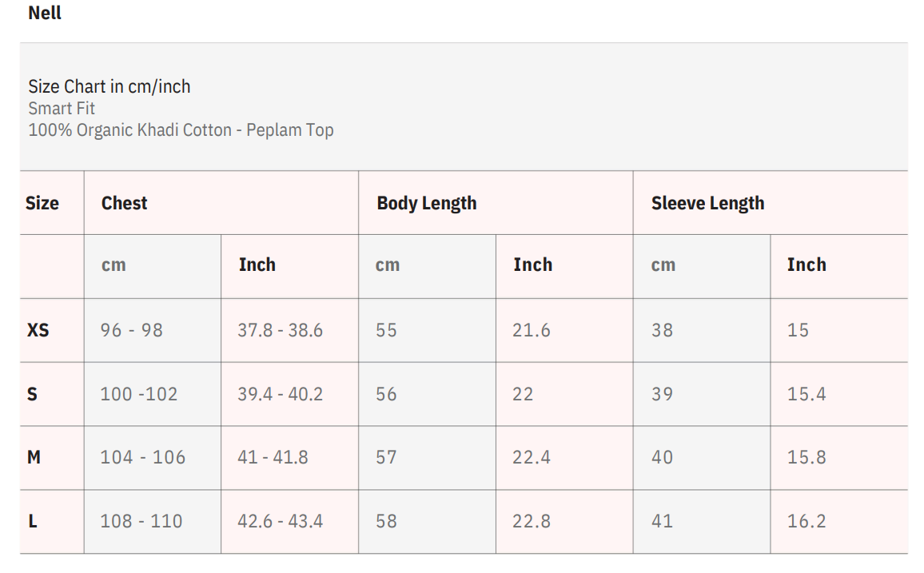Click the Size header cell

(42, 203)
